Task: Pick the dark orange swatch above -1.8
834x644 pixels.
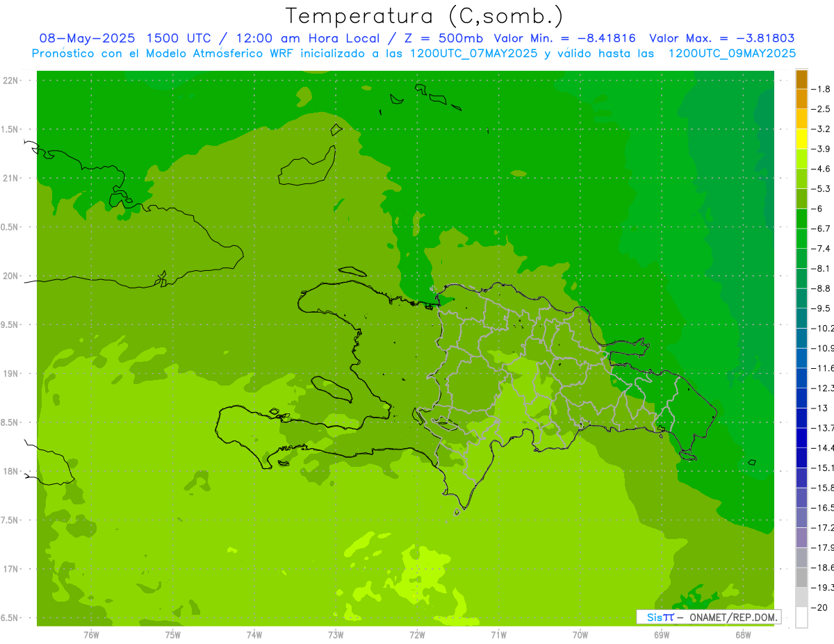Action: point(801,79)
